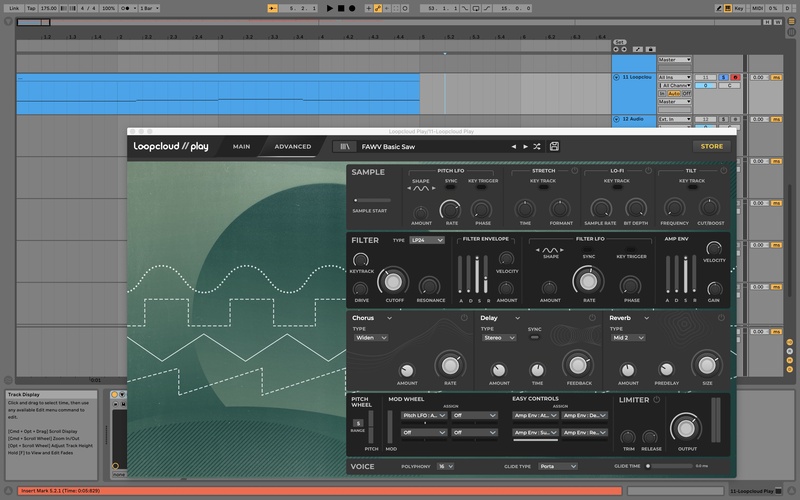Screen dimensions: 800x500
Task: Click the Record button in transport bar
Action: (x=352, y=8)
